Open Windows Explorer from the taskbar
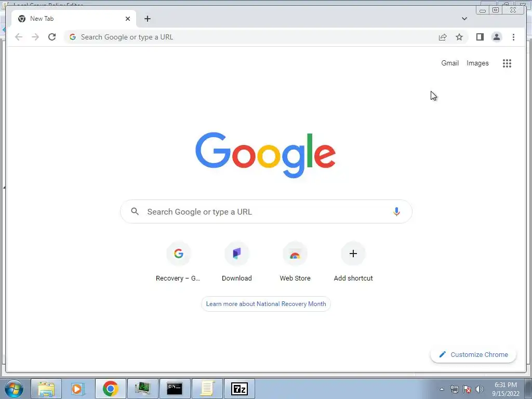 pos(46,389)
